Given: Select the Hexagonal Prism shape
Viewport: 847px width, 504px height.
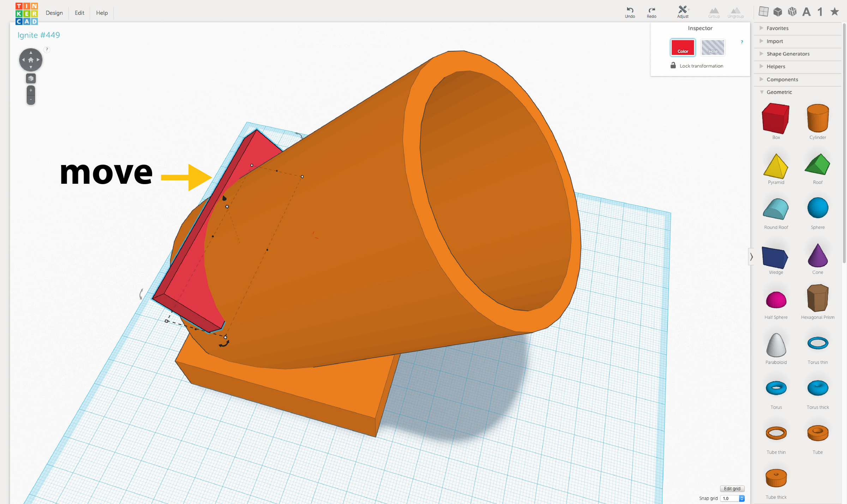Looking at the screenshot, I should coord(817,298).
